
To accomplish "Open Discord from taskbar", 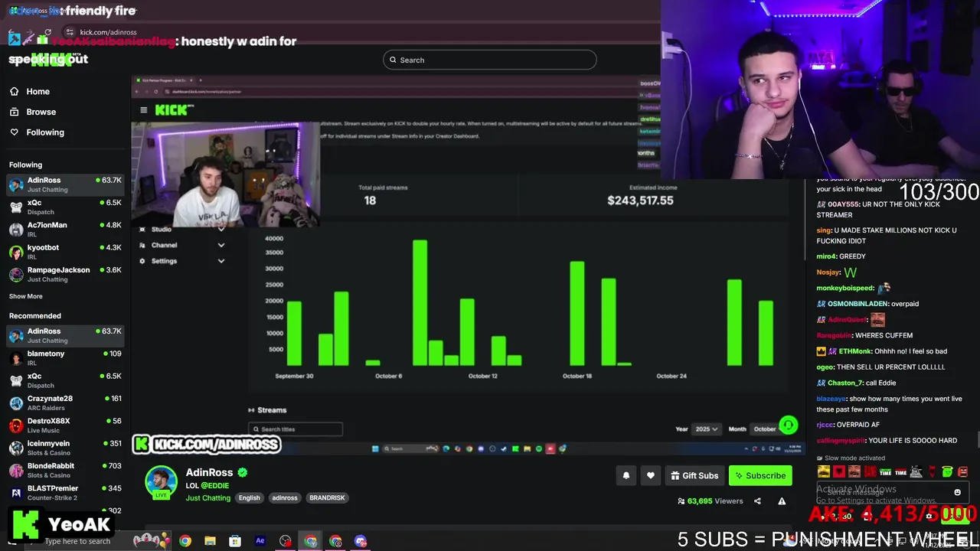I will coord(361,541).
